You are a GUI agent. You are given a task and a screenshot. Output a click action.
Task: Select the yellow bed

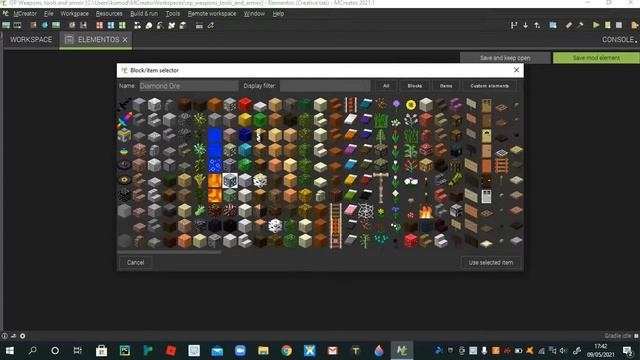(350, 180)
